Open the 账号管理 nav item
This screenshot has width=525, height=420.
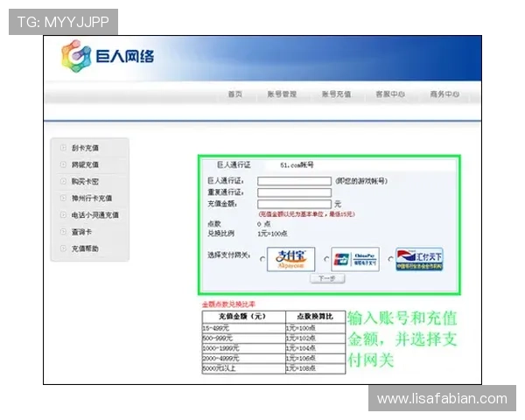(x=282, y=94)
